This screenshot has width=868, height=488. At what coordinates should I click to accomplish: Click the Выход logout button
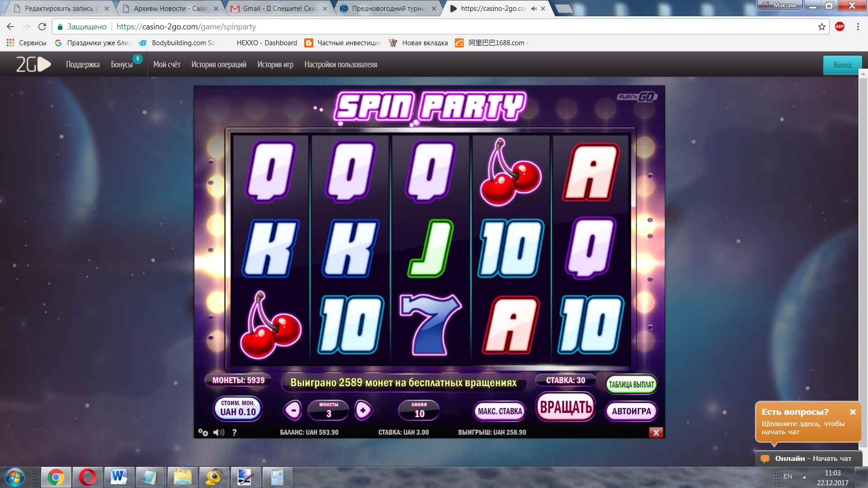(x=842, y=65)
